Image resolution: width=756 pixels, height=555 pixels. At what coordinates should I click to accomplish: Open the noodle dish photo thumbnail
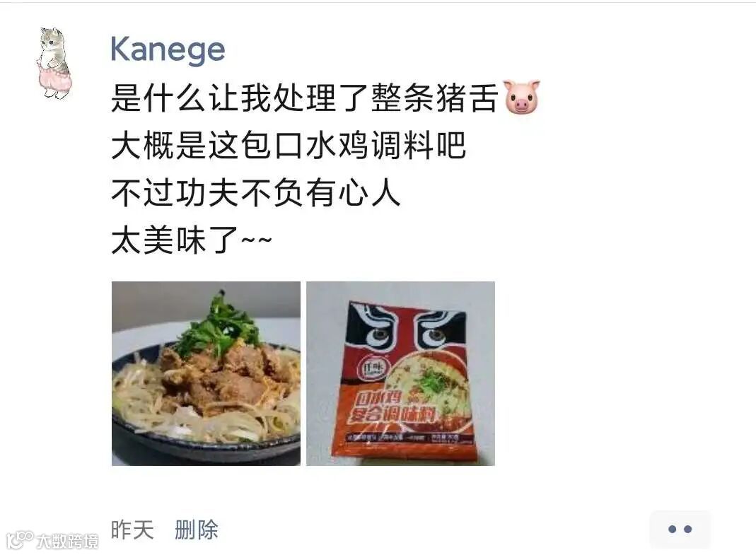pos(206,373)
